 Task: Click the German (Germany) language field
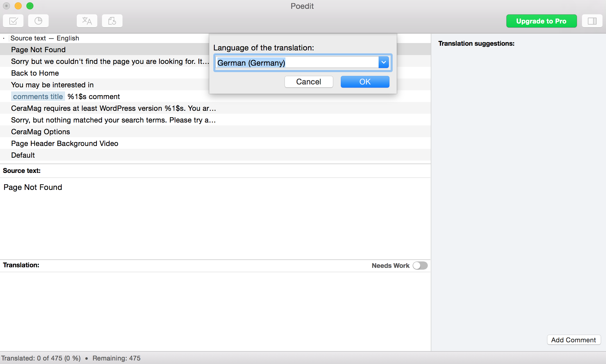(x=296, y=63)
